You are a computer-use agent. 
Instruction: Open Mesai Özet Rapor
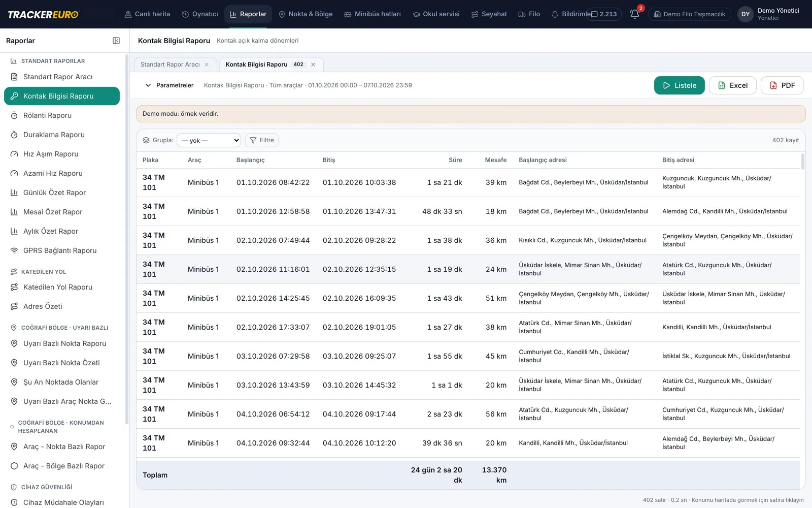[x=62, y=212]
